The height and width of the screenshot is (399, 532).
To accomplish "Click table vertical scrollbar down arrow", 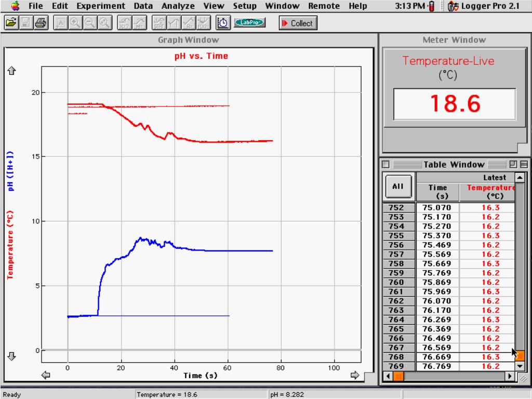I will click(x=520, y=366).
